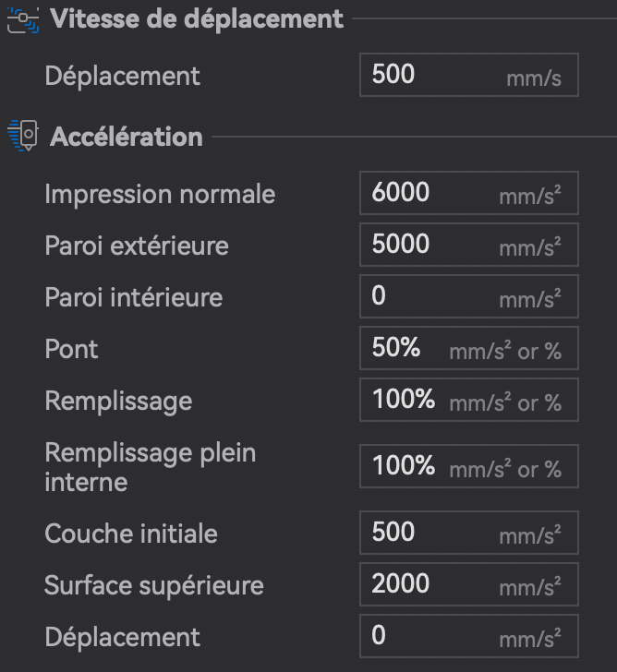Select the Surface supérieure 2000 field
Screen dimensions: 617x672
pos(469,584)
